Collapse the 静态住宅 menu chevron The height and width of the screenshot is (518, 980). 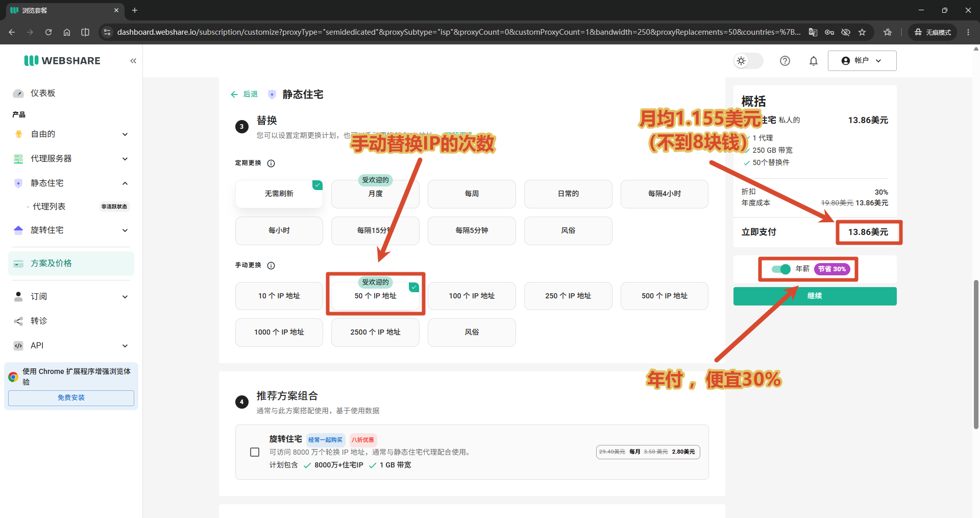click(125, 183)
